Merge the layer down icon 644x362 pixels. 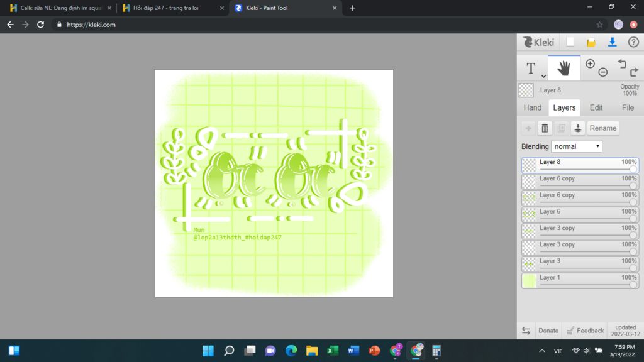pos(577,128)
